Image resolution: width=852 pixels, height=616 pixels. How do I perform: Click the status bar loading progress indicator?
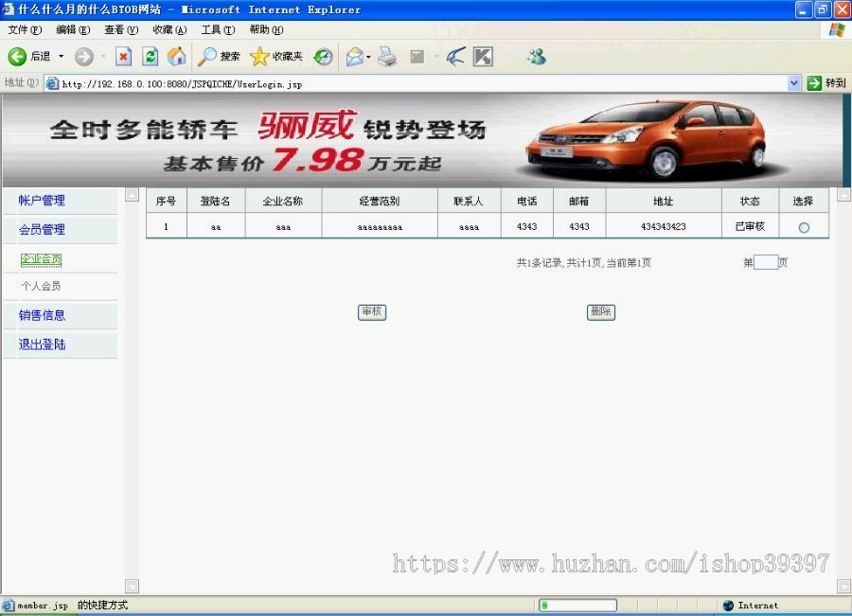pyautogui.click(x=578, y=606)
